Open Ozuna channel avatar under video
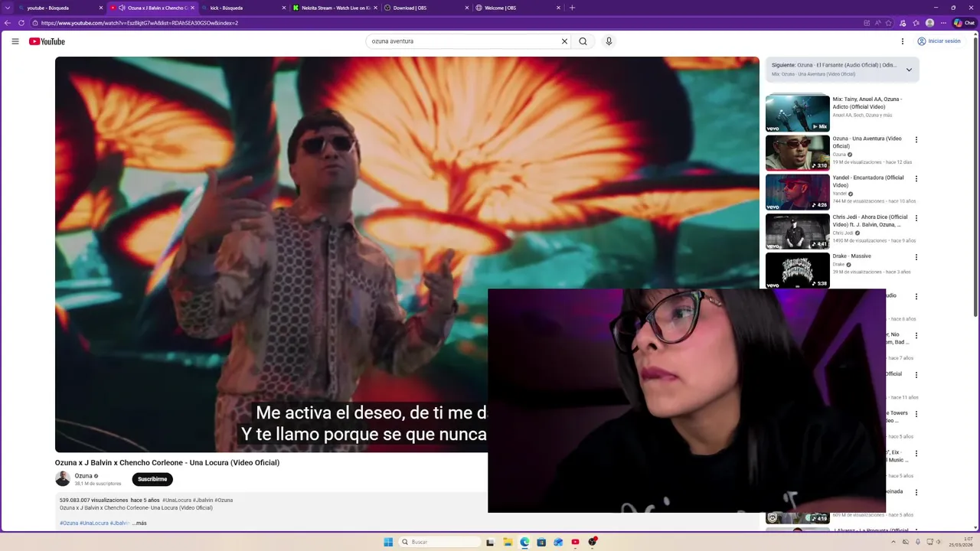The width and height of the screenshot is (980, 551). point(63,479)
